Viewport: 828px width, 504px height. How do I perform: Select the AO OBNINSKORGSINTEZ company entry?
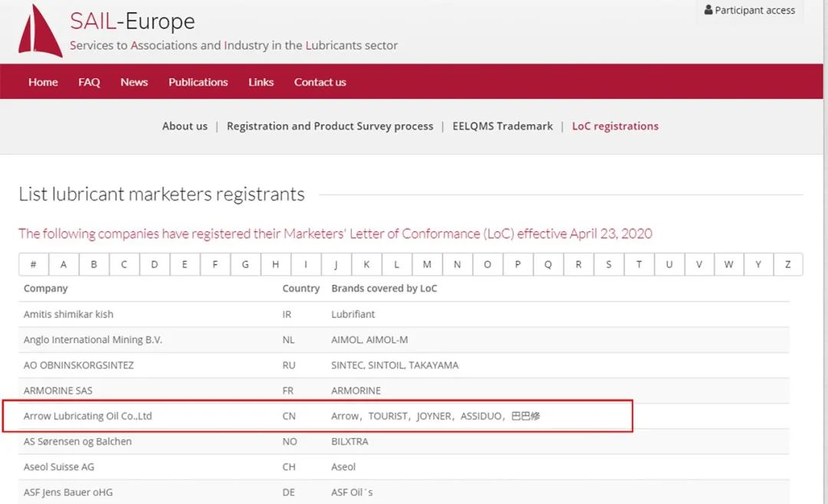(79, 365)
